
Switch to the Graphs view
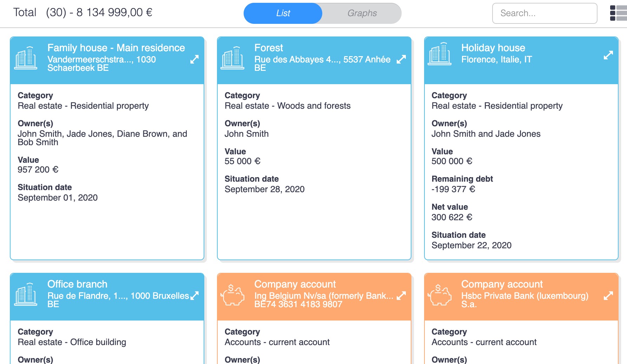pos(362,13)
